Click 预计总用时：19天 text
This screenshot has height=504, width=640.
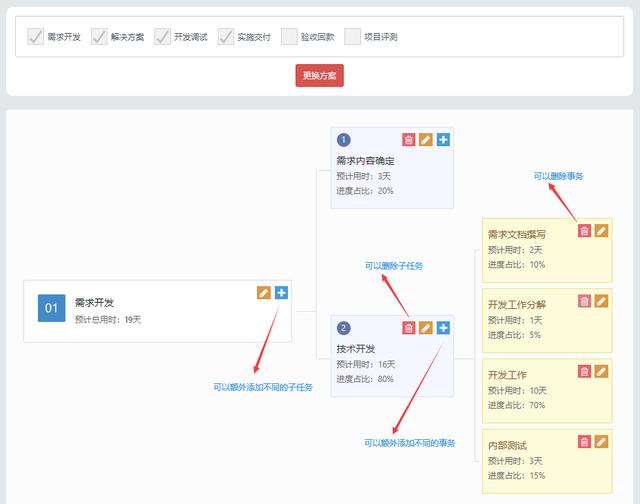(108, 320)
